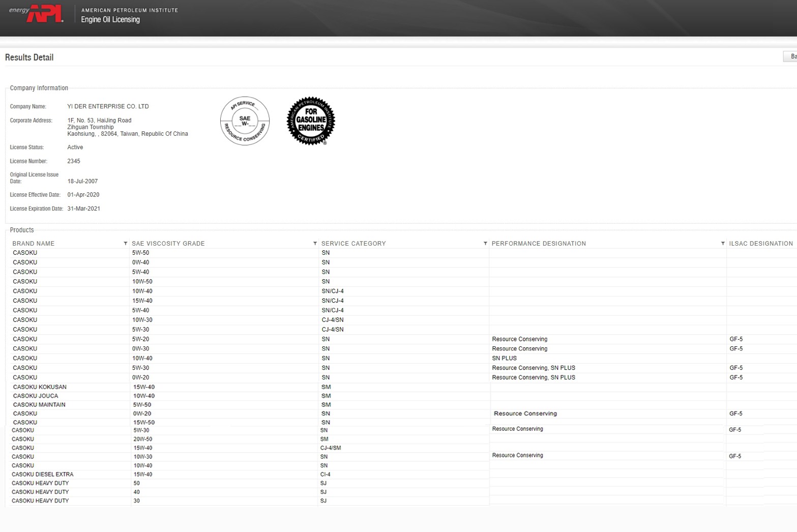The width and height of the screenshot is (797, 532).
Task: Click viscosity grade 10W-50 cell
Action: pyautogui.click(x=142, y=281)
